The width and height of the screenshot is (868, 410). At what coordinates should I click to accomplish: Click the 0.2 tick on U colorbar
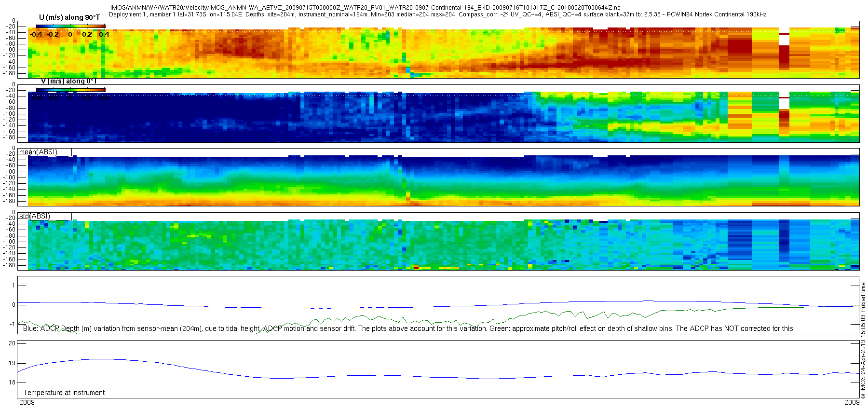coord(87,34)
